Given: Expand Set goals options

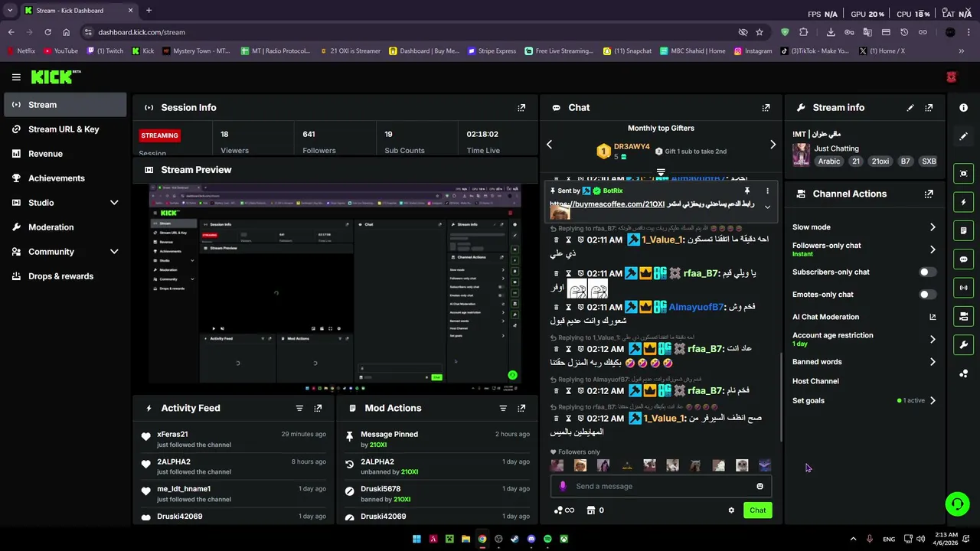Looking at the screenshot, I should click(x=933, y=400).
